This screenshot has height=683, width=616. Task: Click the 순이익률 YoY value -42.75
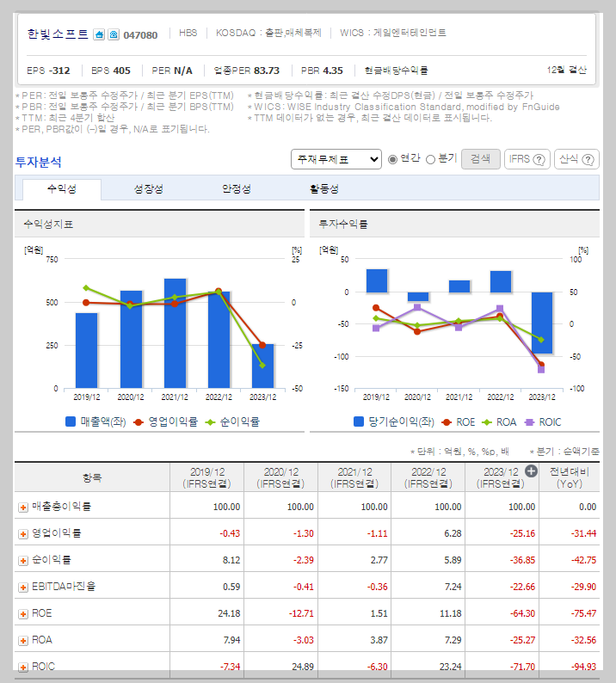click(x=584, y=560)
